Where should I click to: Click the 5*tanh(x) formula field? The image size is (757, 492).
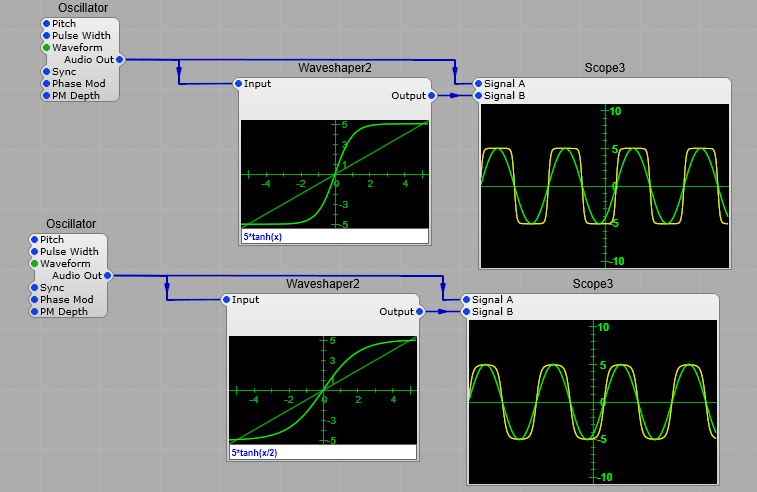[334, 237]
